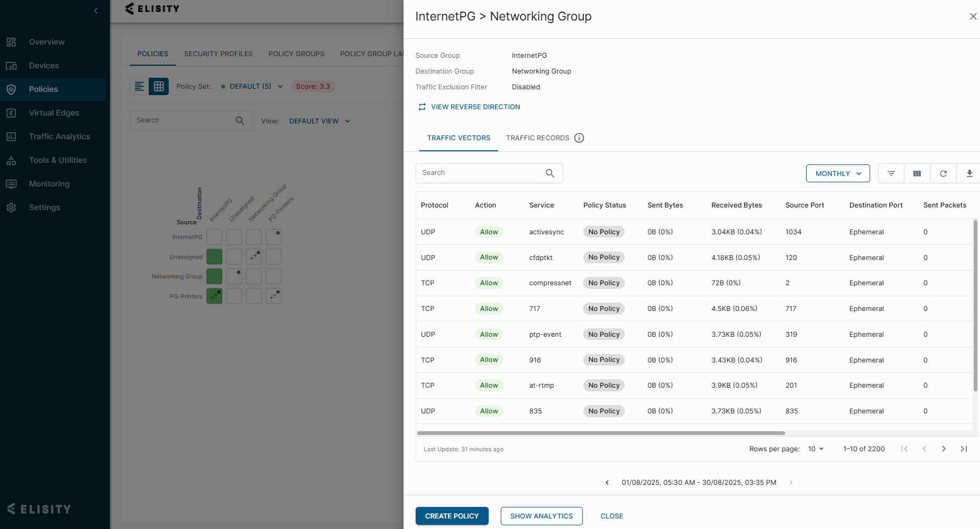
Task: Switch to list view toggle
Action: [x=139, y=86]
